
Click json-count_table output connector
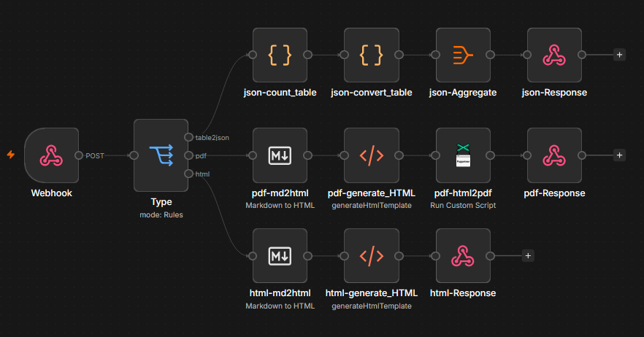click(307, 55)
